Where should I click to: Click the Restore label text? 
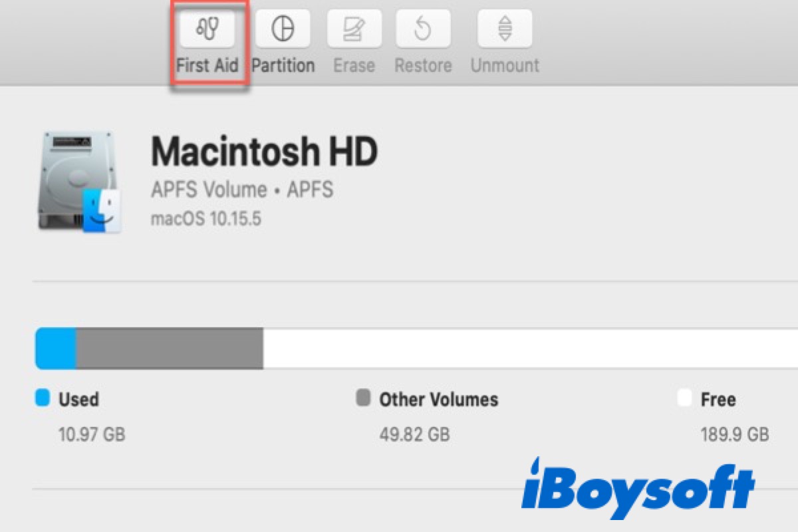coord(423,65)
